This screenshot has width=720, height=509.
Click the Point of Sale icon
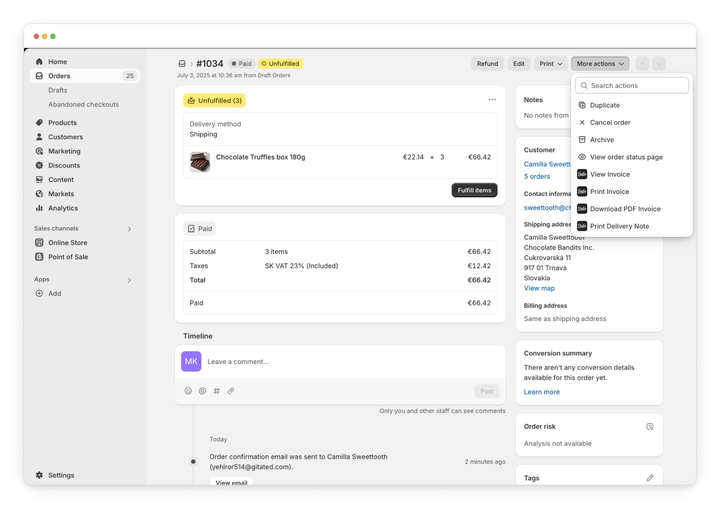(x=39, y=257)
